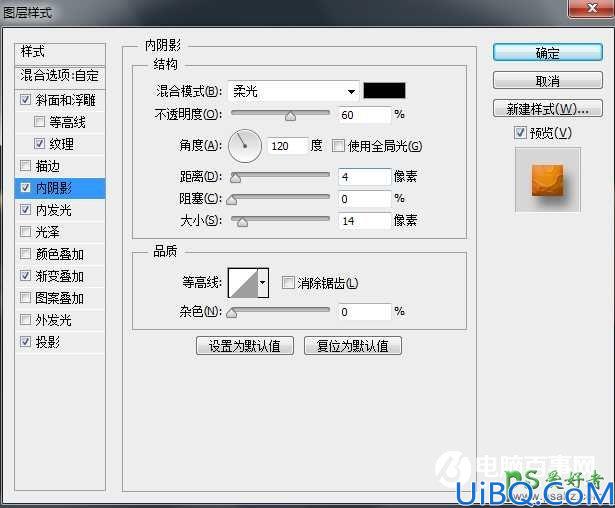Click the 阻塞 choke slider
This screenshot has width=615, height=508.
(278, 198)
